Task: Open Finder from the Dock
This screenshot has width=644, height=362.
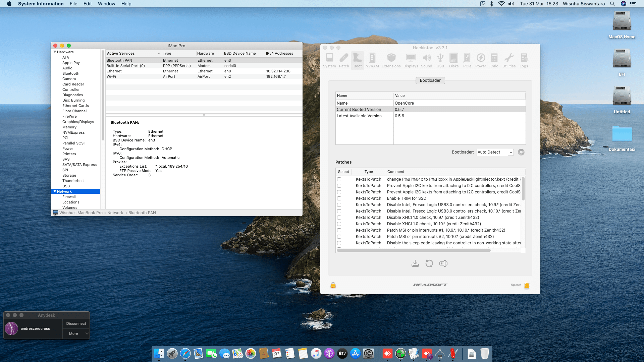Action: [159, 353]
